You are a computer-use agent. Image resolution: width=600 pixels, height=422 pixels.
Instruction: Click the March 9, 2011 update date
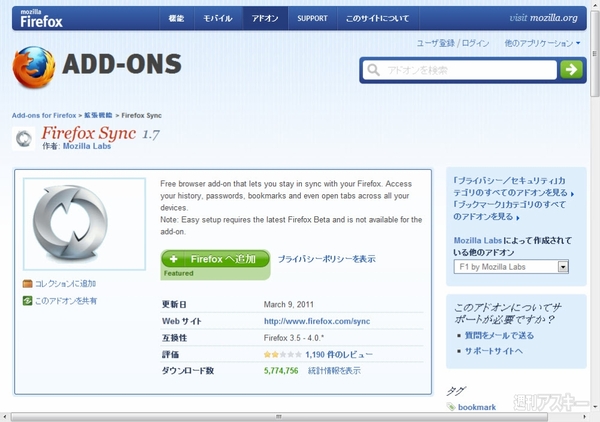(289, 305)
